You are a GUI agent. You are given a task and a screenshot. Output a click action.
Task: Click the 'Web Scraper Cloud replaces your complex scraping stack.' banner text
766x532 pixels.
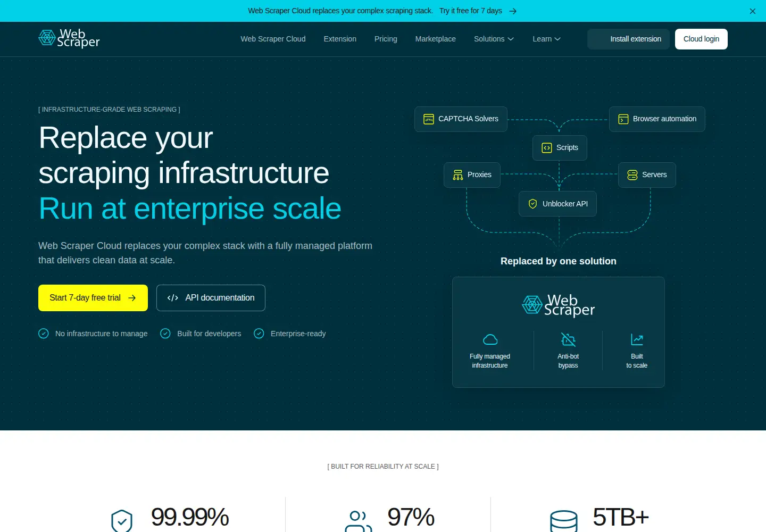[x=340, y=11]
